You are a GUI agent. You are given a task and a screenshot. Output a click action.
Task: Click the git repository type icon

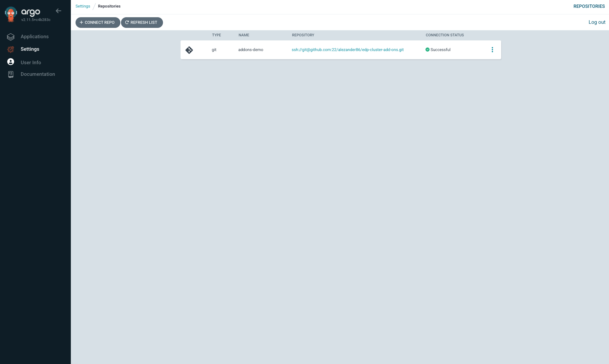[x=189, y=49]
